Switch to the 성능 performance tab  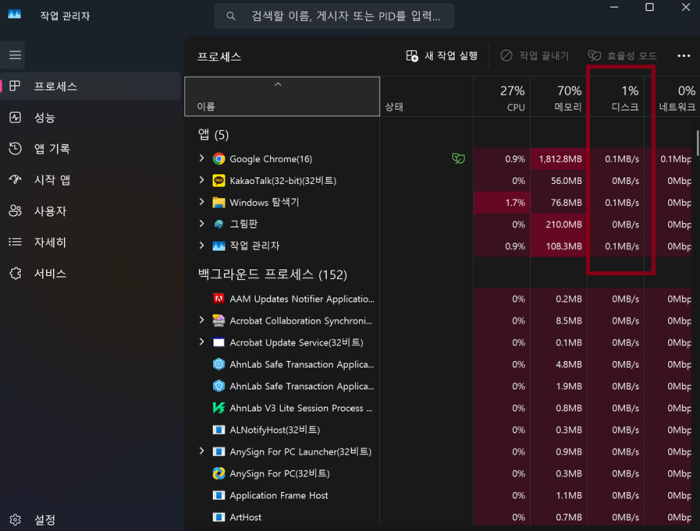pos(90,117)
